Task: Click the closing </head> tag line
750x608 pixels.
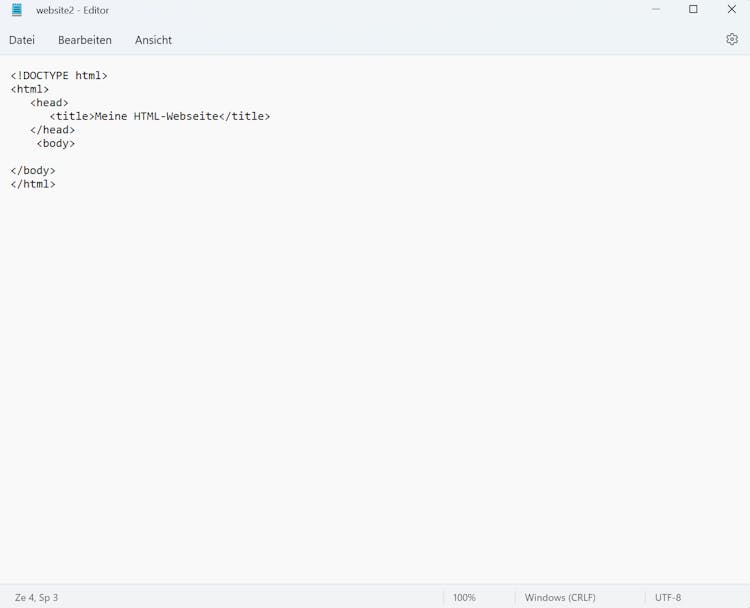Action: point(53,130)
